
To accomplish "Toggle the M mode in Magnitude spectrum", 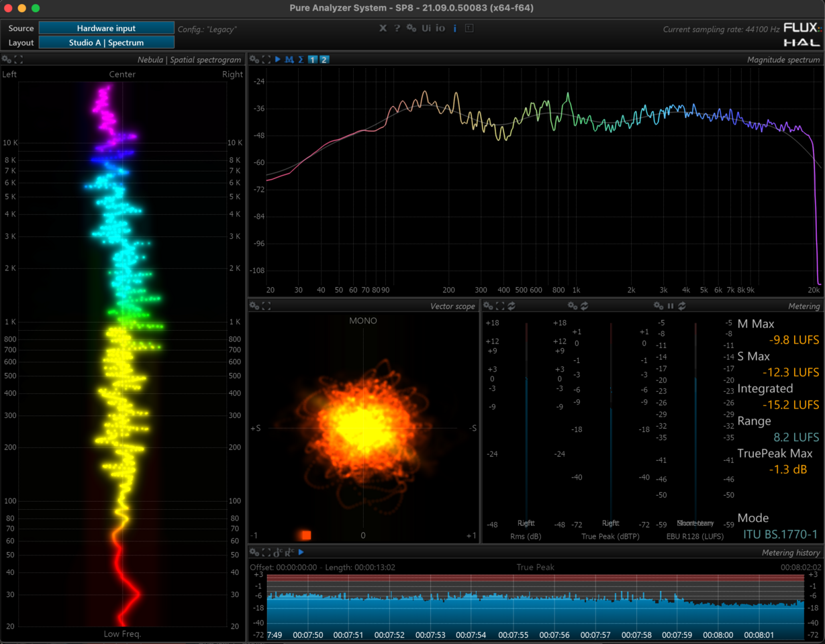I will coord(289,60).
